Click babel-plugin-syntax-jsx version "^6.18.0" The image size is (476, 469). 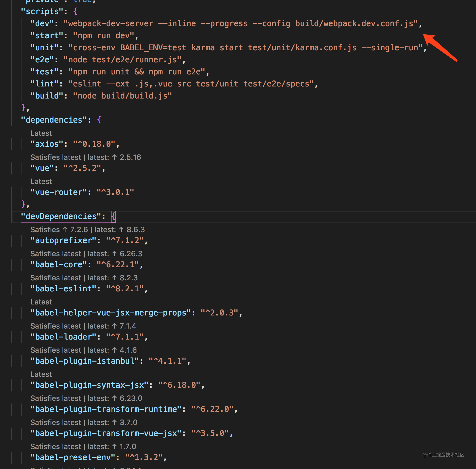pyautogui.click(x=179, y=385)
